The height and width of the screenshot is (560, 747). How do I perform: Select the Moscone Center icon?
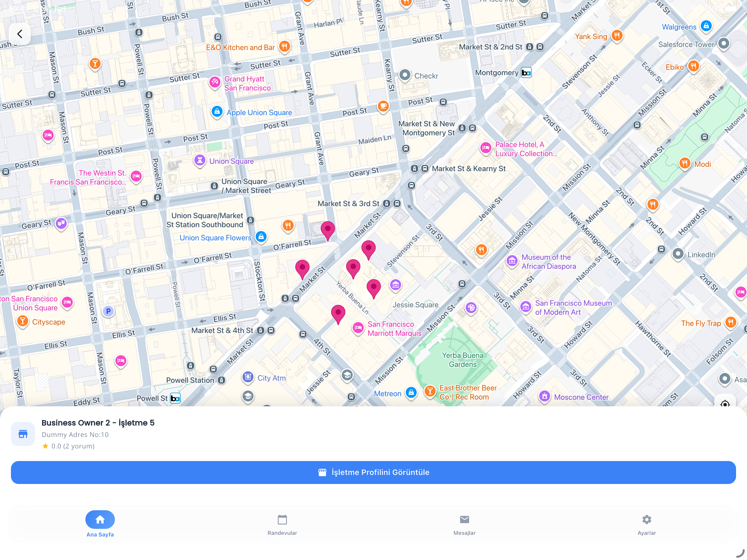[544, 396]
